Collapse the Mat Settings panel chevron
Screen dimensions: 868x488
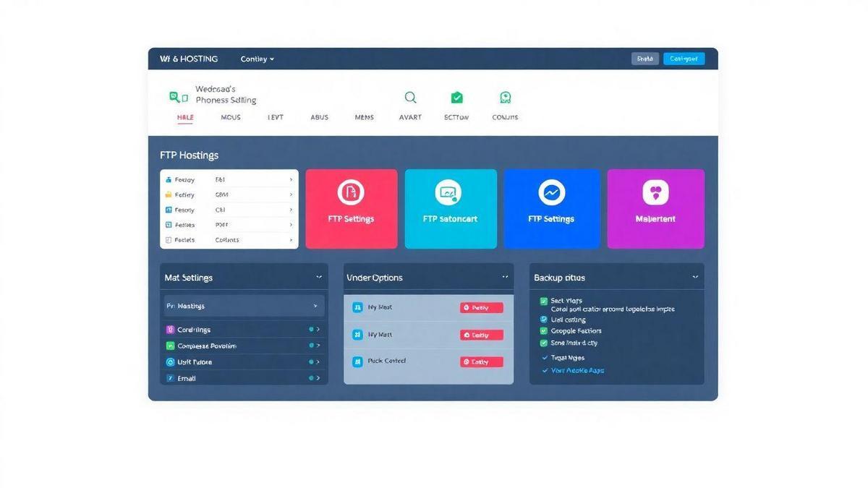point(319,277)
